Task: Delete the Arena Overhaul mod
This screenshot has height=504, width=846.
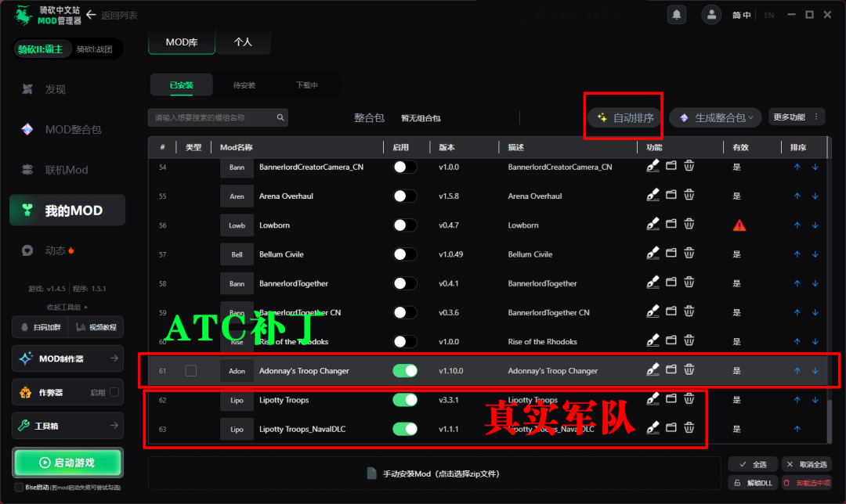Action: (x=689, y=195)
